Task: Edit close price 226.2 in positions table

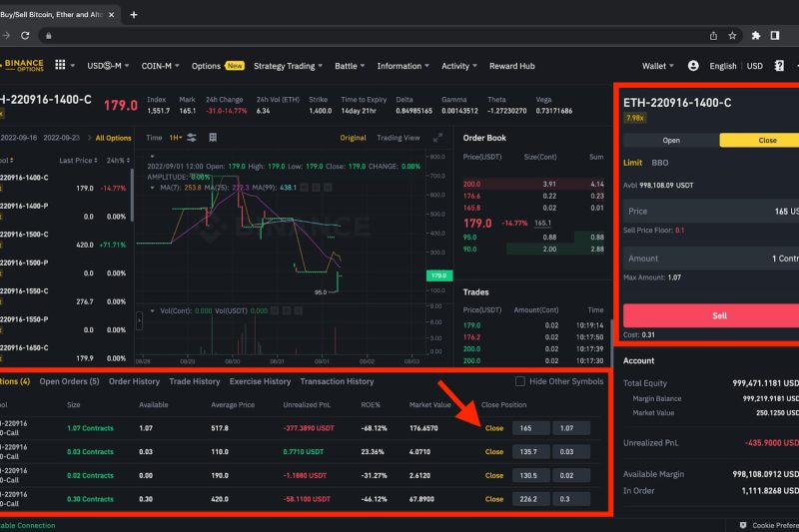Action: coord(531,499)
